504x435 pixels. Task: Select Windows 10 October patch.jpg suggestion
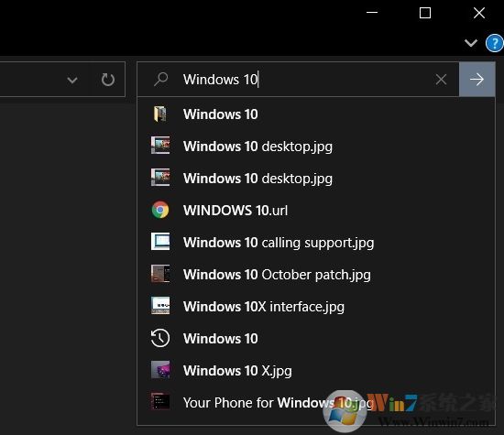[x=316, y=275]
